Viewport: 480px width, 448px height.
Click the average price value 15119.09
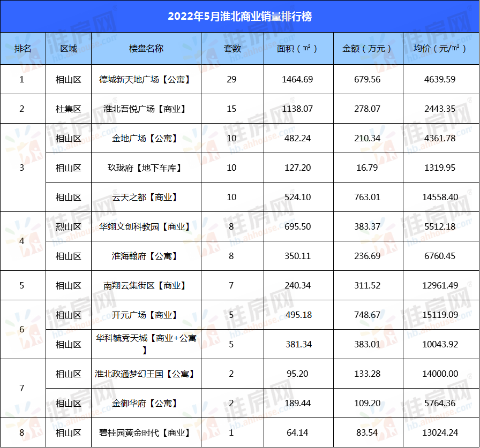440,315
